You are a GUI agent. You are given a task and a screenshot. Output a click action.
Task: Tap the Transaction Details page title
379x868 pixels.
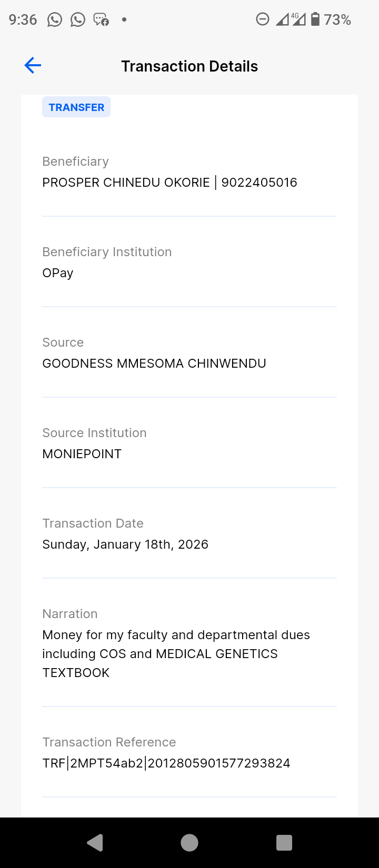[189, 66]
